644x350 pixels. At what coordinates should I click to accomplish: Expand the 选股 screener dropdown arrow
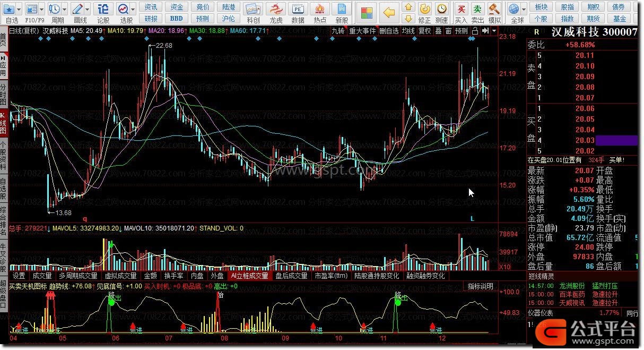[x=134, y=9]
